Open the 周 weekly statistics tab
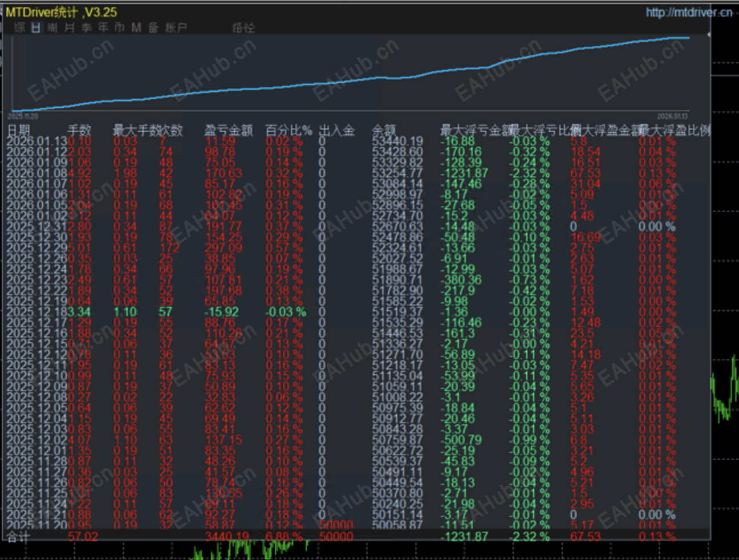 [x=52, y=27]
